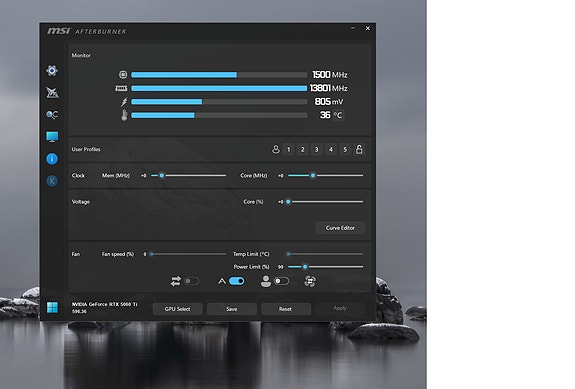The height and width of the screenshot is (389, 575).
Task: Click the 1500 MHz core clock bar
Action: point(219,75)
